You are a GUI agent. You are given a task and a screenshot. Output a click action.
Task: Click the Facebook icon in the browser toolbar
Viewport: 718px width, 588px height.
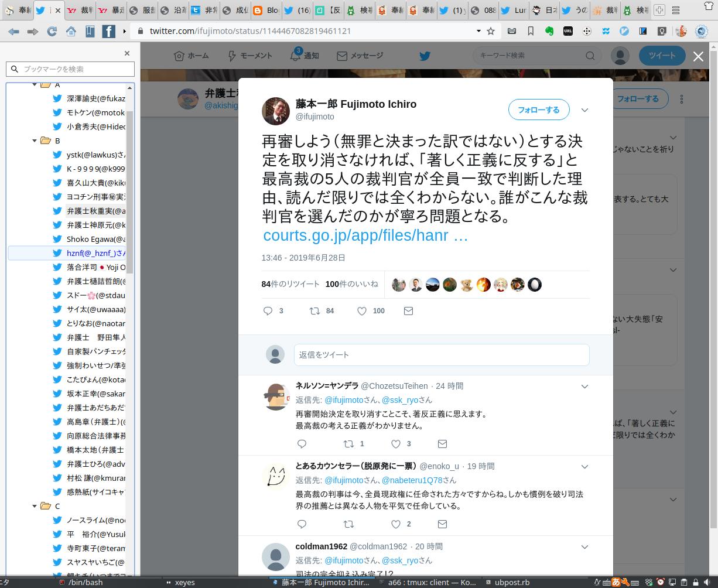pyautogui.click(x=109, y=31)
